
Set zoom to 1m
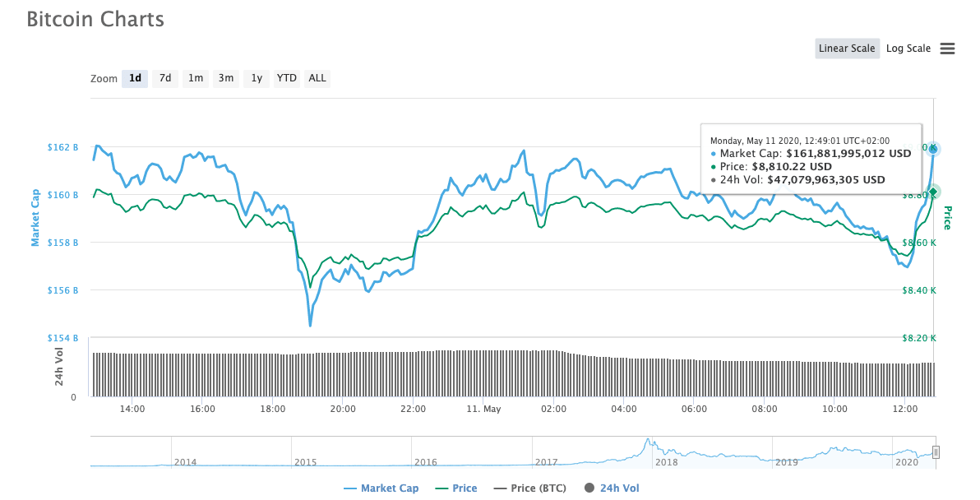point(196,78)
